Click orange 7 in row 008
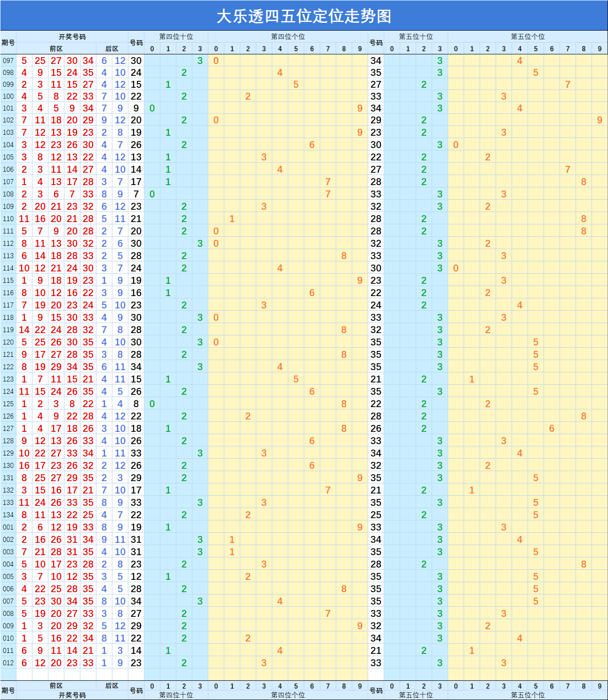This screenshot has height=700, width=608. [328, 613]
